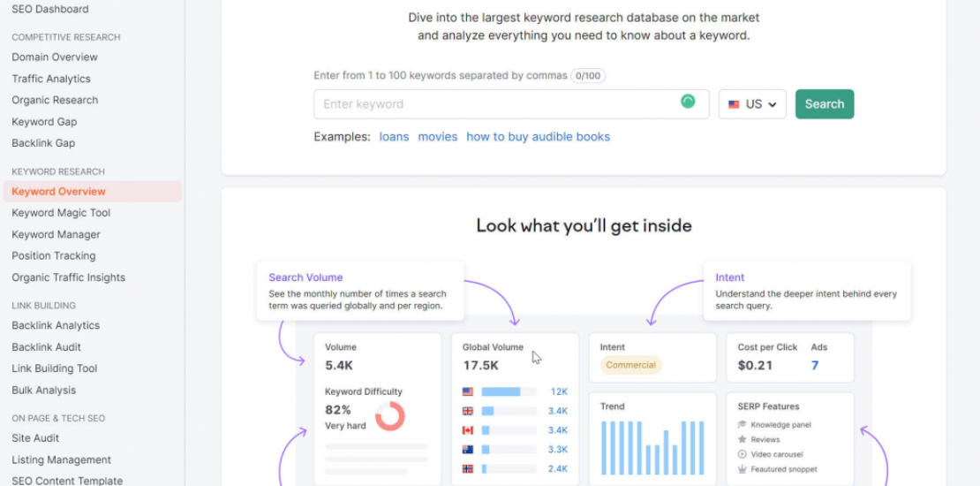Click the green circular icon in keyword field
The height and width of the screenshot is (486, 980).
point(688,103)
